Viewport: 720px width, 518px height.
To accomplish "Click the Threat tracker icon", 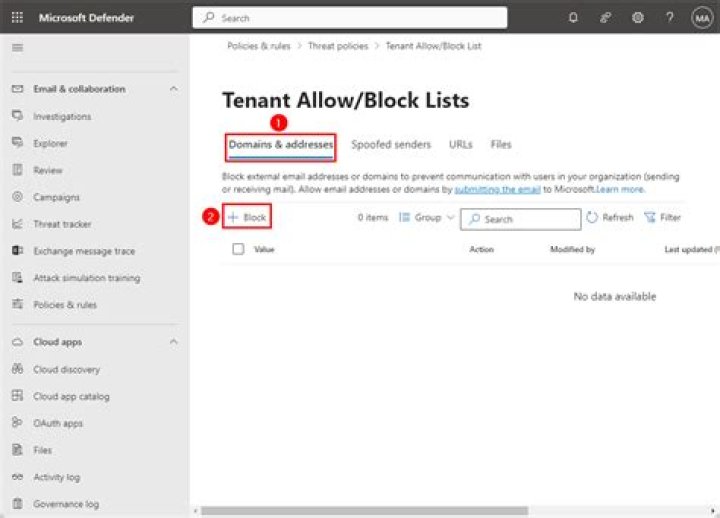I will 17,224.
